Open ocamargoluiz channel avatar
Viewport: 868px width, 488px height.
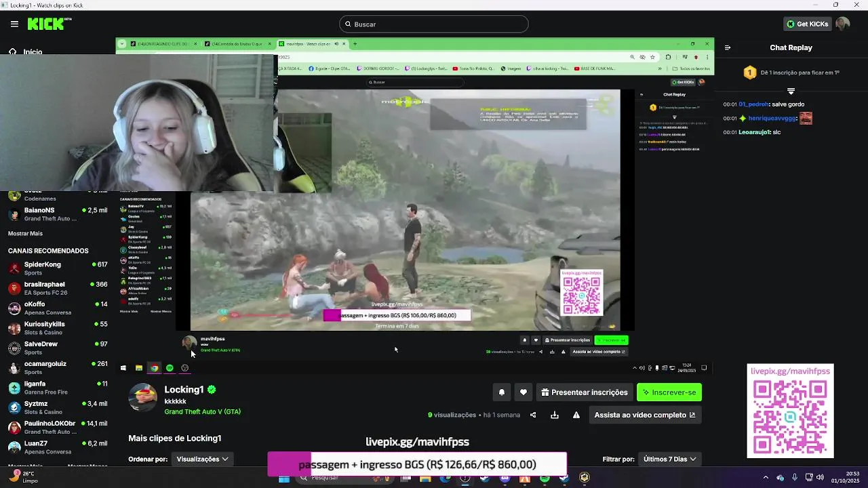point(14,368)
